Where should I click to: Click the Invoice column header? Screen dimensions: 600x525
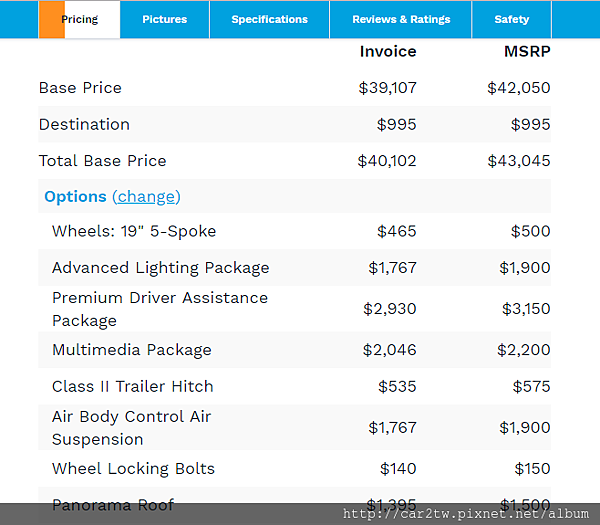coord(388,51)
